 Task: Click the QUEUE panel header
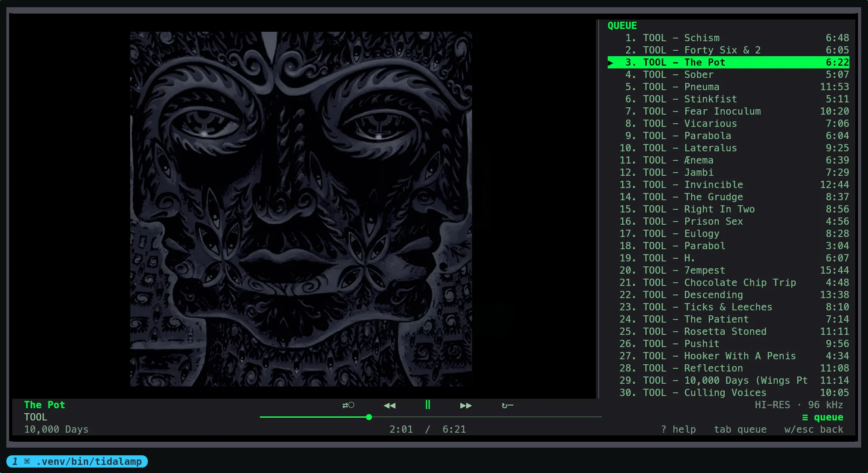622,26
